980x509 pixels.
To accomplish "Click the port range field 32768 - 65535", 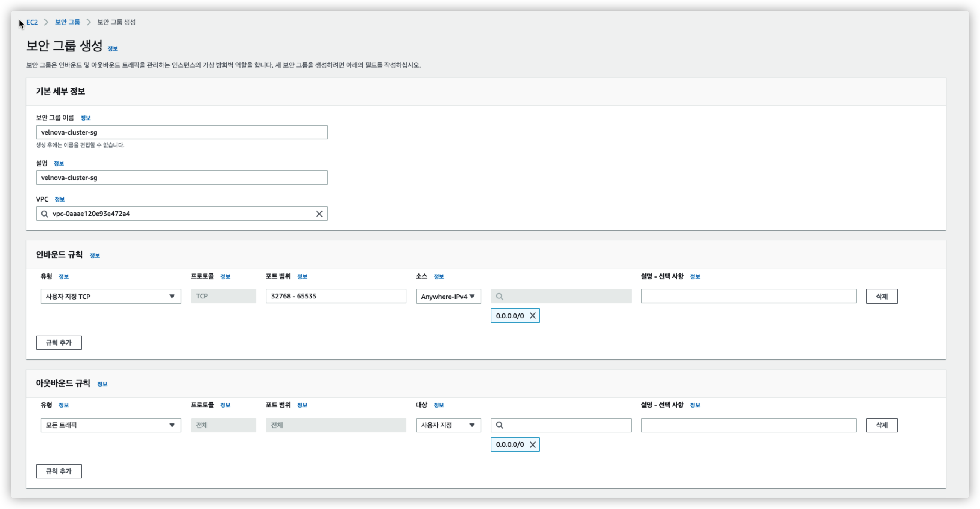I will click(x=336, y=296).
